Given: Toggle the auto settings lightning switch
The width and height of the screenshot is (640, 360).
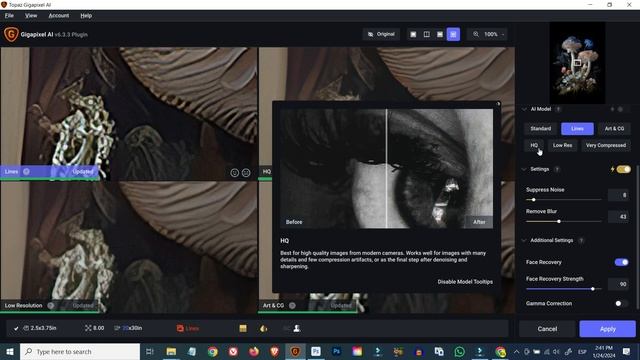Looking at the screenshot, I should [623, 169].
